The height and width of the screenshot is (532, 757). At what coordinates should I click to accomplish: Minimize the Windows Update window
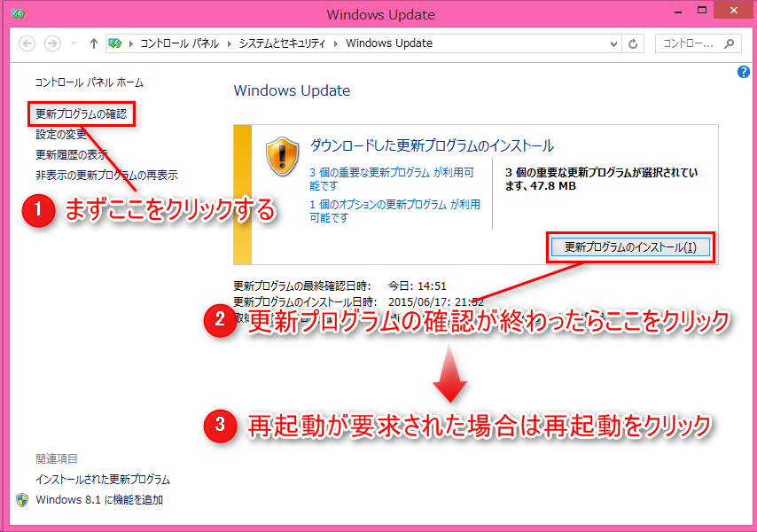tap(678, 11)
